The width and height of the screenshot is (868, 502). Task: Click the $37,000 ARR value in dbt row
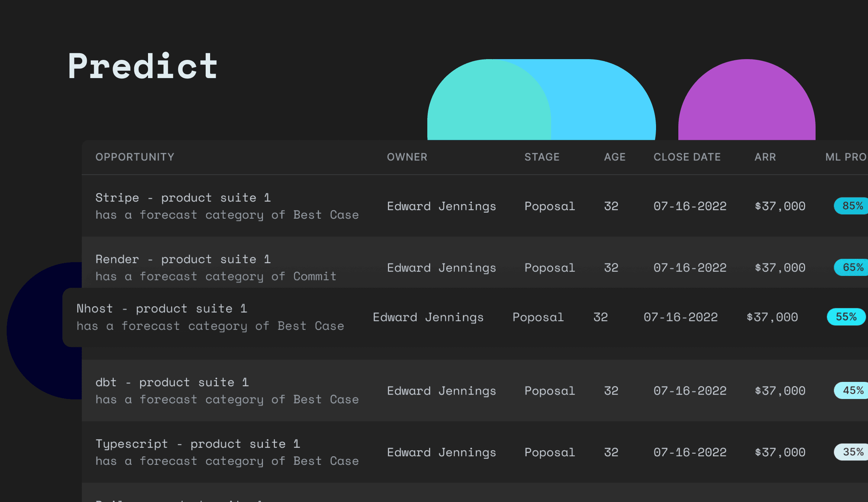[x=780, y=391]
